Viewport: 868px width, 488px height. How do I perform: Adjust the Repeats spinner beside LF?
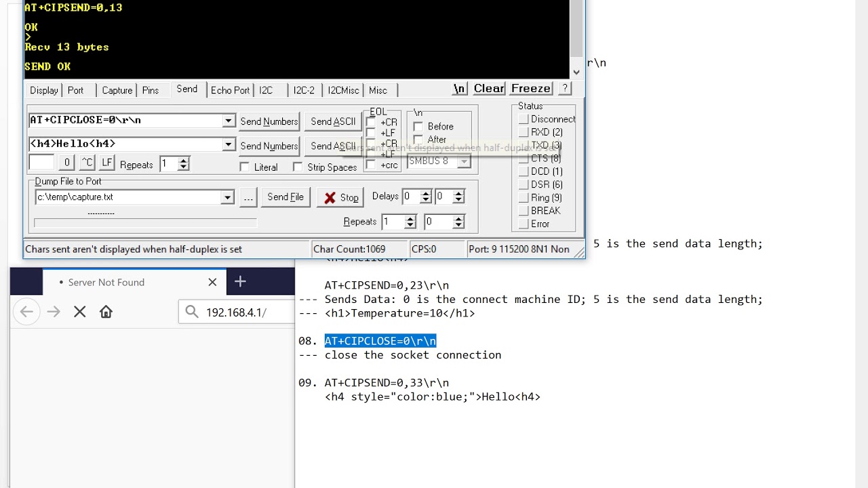[x=183, y=164]
